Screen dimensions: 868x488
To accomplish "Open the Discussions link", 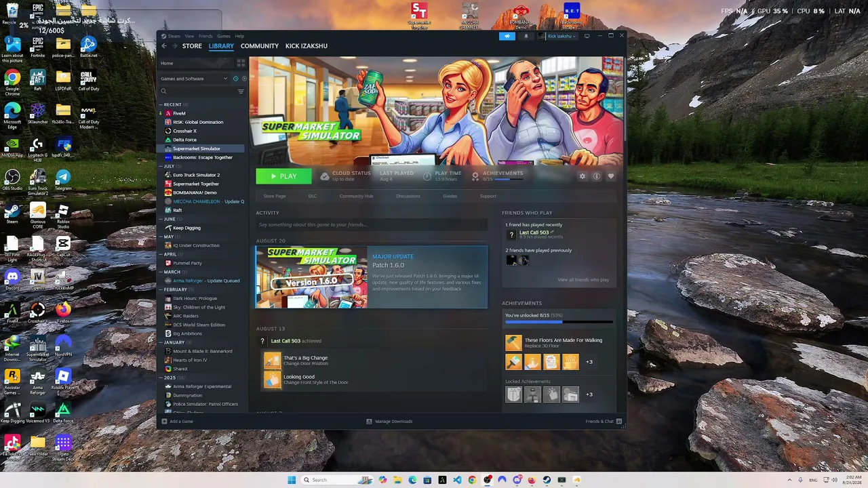I will (x=408, y=196).
